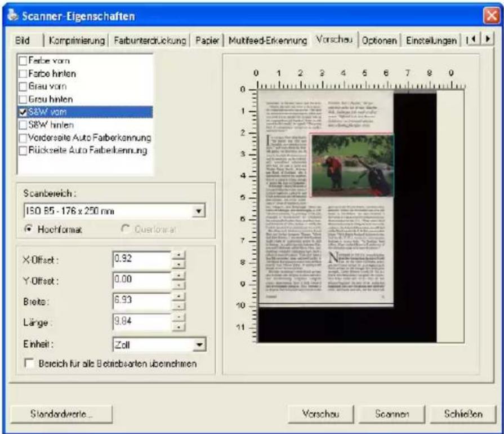Increase X-Offset with up arrow
The width and height of the screenshot is (504, 434).
[179, 255]
